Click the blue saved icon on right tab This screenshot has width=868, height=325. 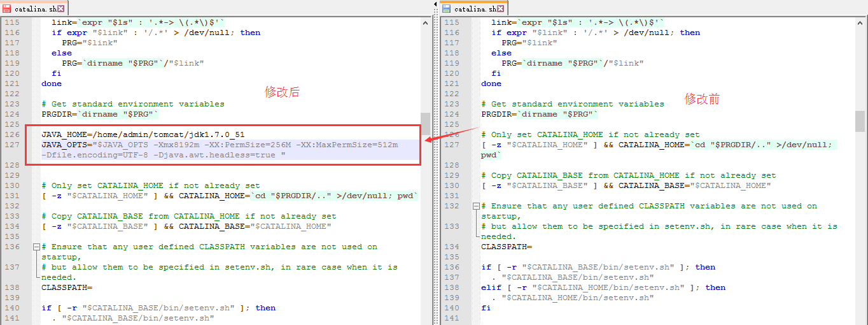coord(446,9)
